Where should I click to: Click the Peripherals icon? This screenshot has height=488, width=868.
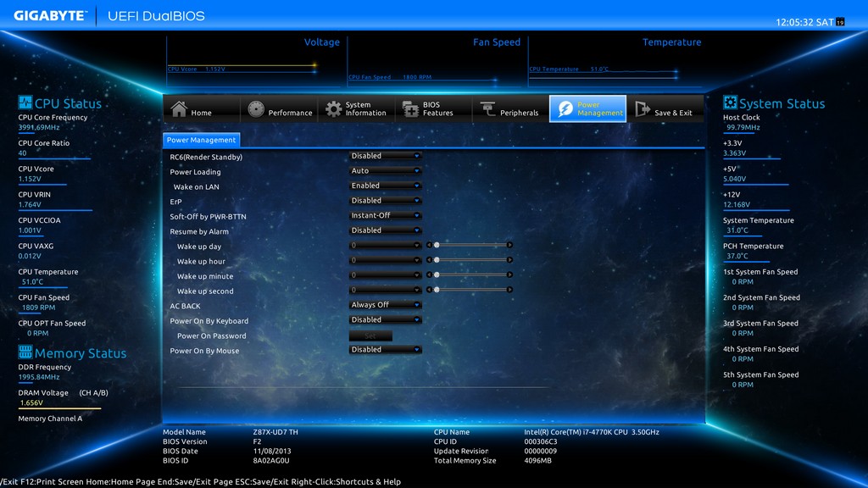coord(487,109)
